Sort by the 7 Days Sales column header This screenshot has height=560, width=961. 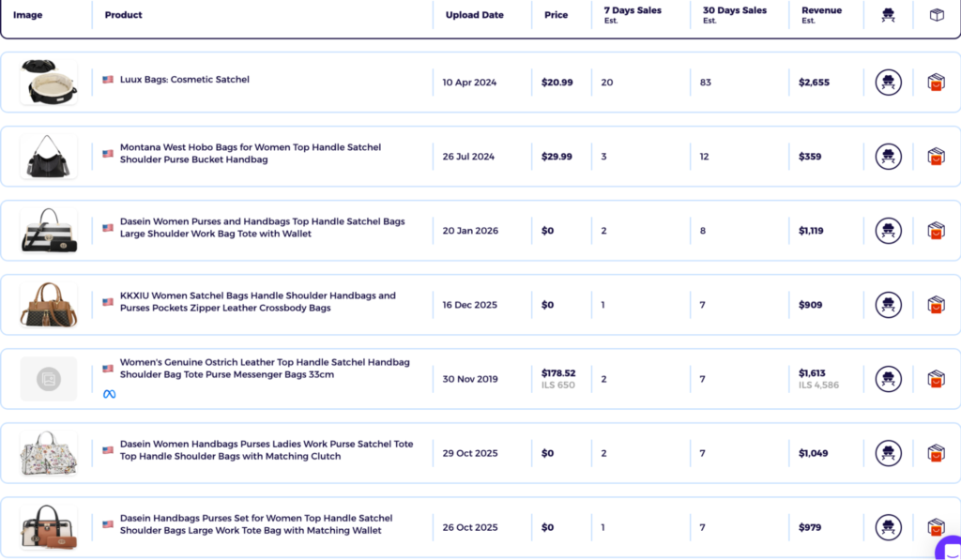tap(633, 15)
